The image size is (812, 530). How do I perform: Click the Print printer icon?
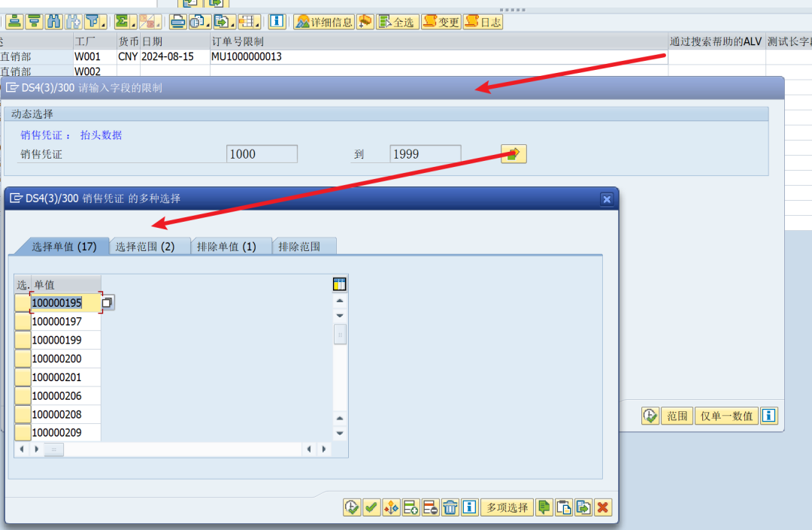[178, 22]
